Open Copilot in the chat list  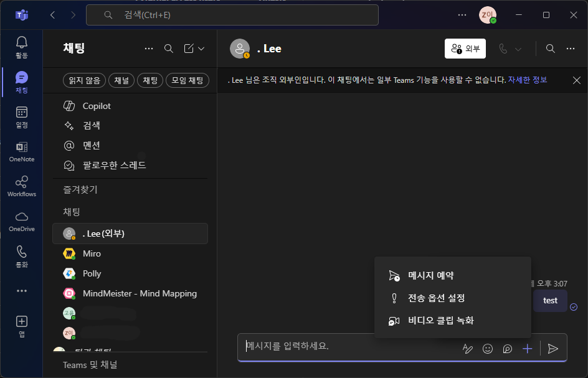130,106
